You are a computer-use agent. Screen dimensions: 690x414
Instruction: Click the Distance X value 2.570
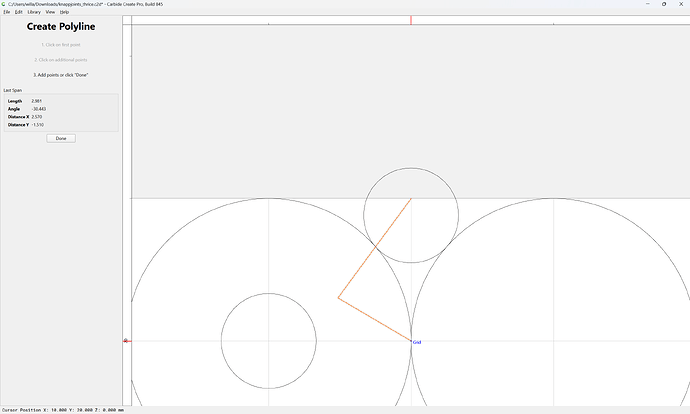pyautogui.click(x=37, y=117)
